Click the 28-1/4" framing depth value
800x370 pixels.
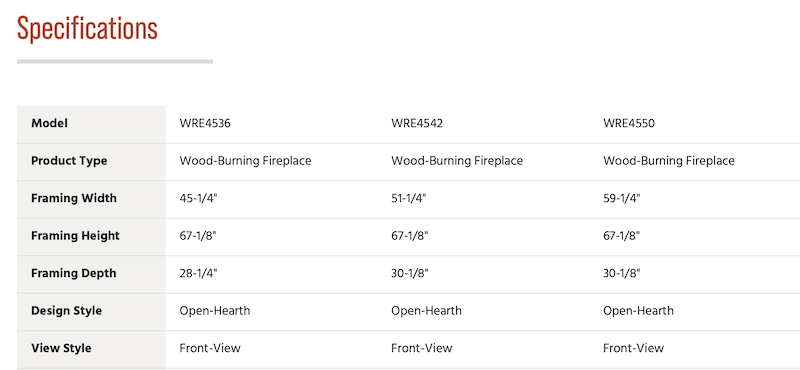click(x=198, y=273)
